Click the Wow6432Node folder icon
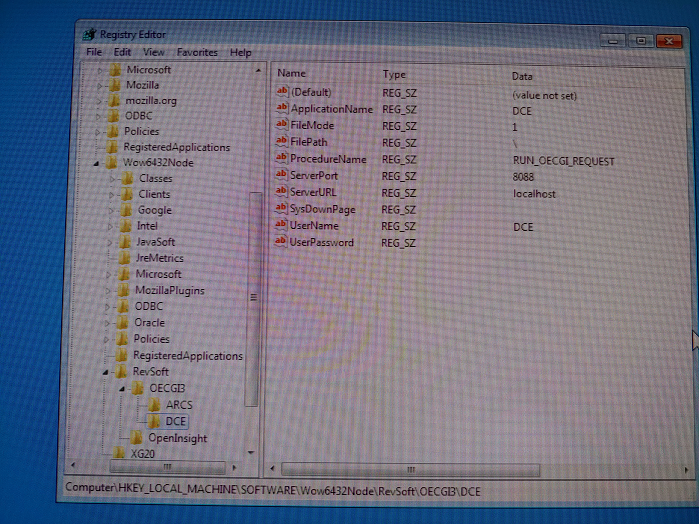This screenshot has width=699, height=524. pyautogui.click(x=111, y=162)
